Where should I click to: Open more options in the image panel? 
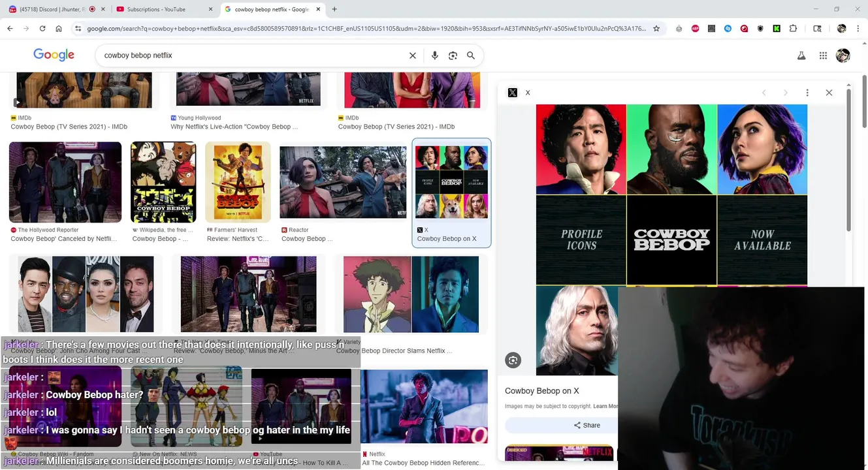(807, 93)
